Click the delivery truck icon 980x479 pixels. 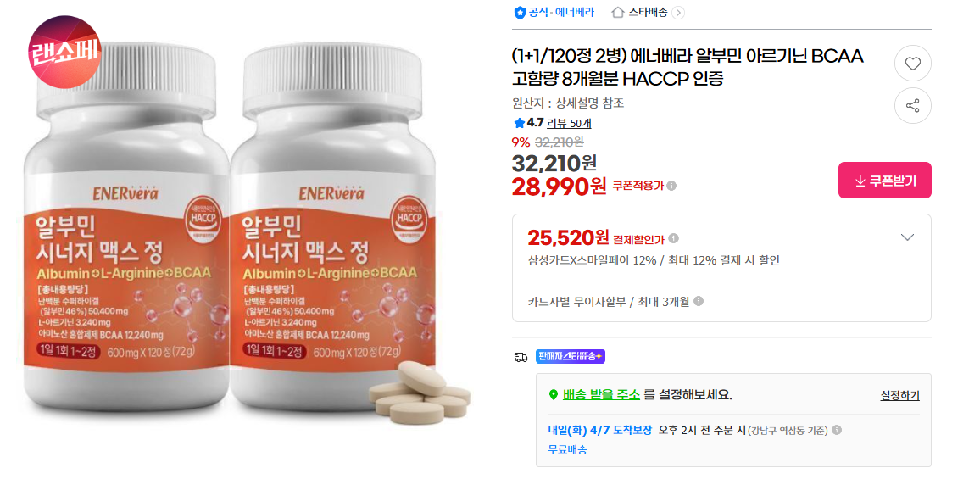point(520,357)
